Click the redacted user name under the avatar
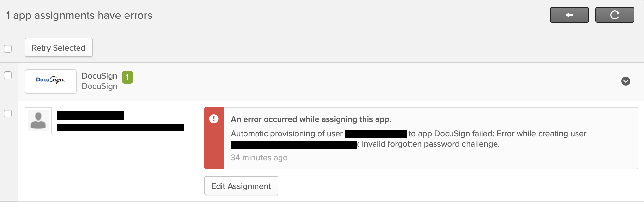Image resolution: width=644 pixels, height=207 pixels. click(x=90, y=116)
